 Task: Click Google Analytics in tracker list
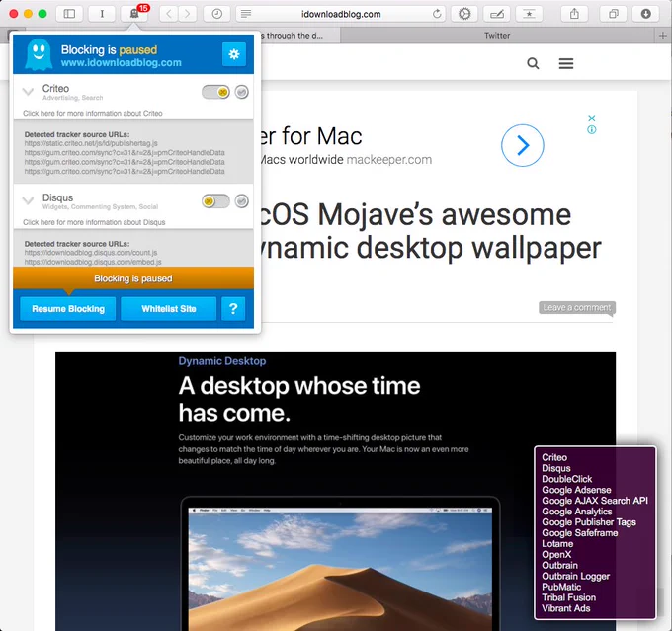point(577,512)
